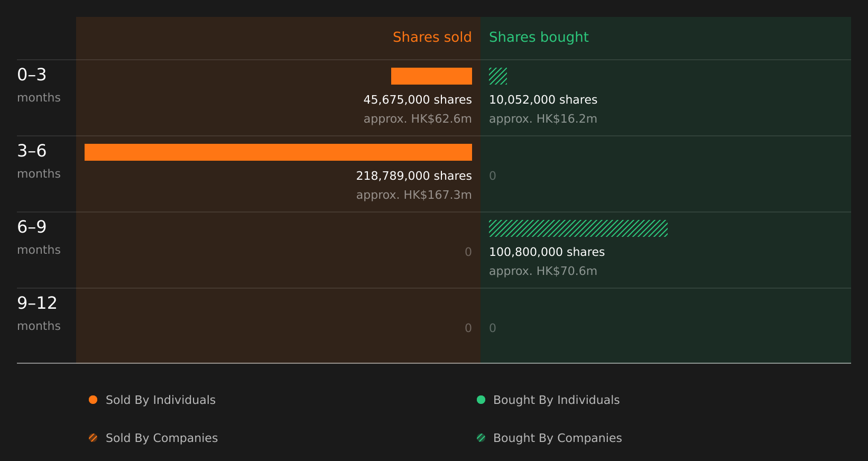Click the Shares sold column header
The image size is (868, 461).
click(x=432, y=37)
